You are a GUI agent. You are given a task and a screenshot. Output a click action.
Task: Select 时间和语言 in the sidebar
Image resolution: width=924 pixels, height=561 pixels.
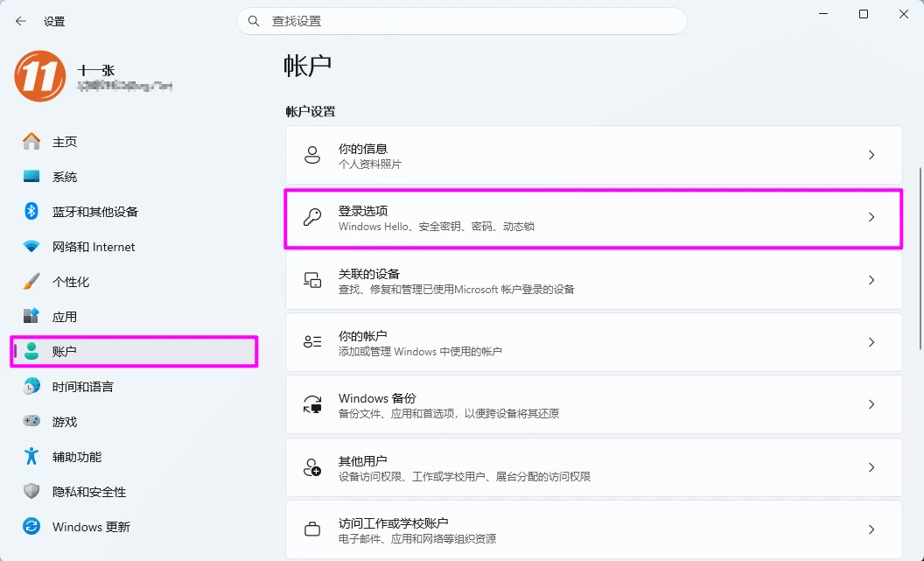135,387
